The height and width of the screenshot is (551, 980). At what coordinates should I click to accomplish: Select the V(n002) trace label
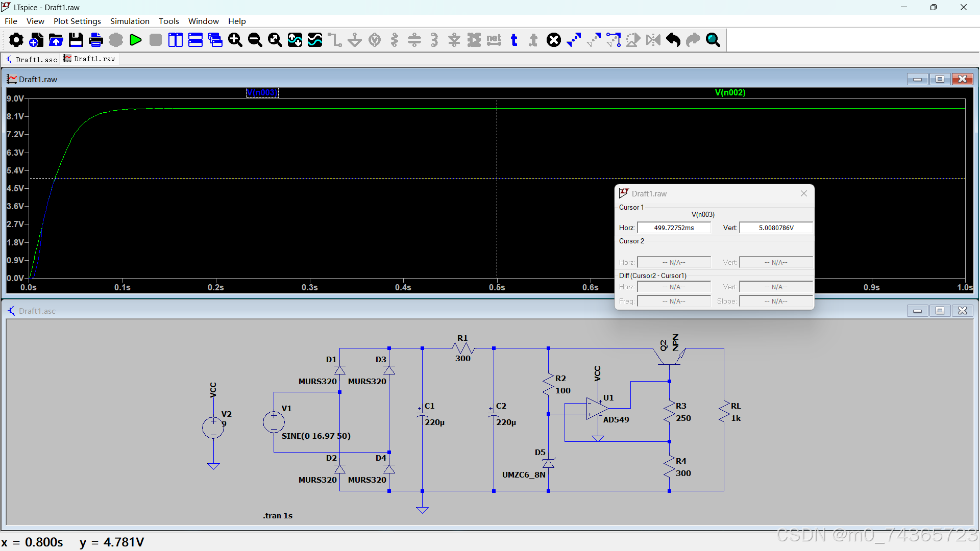tap(730, 92)
